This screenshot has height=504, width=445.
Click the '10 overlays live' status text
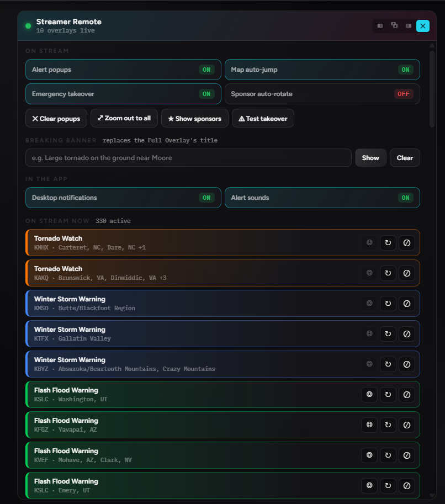[x=66, y=30]
